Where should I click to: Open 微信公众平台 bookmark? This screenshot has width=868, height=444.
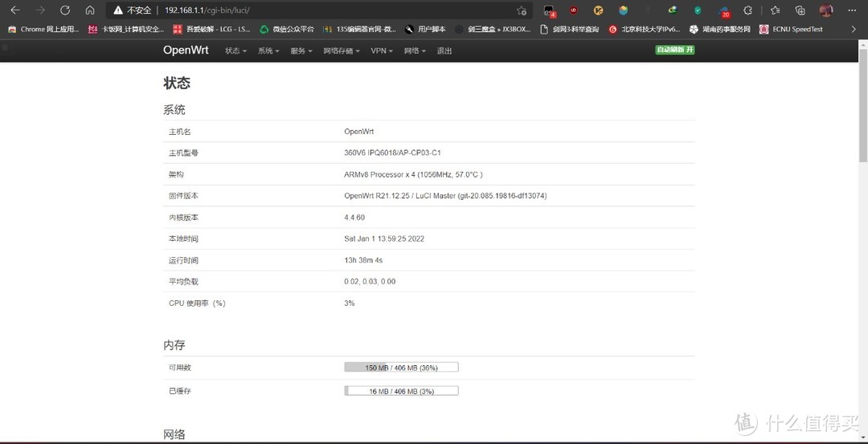[287, 29]
